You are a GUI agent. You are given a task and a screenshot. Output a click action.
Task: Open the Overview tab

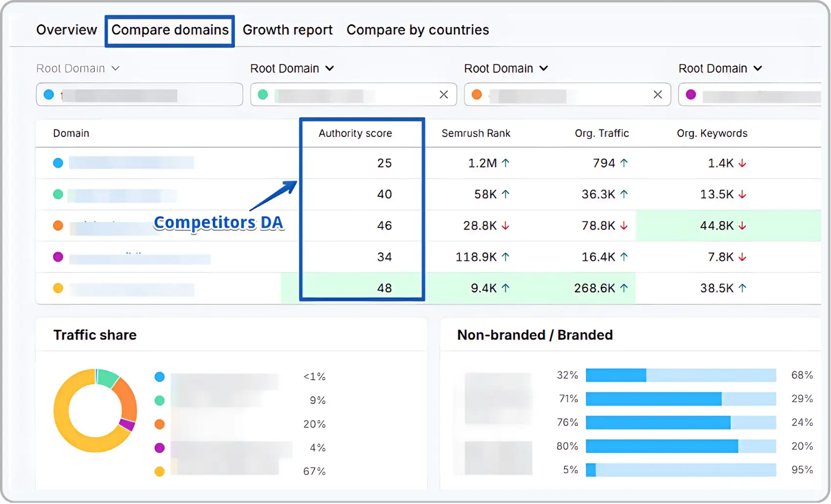coord(67,30)
